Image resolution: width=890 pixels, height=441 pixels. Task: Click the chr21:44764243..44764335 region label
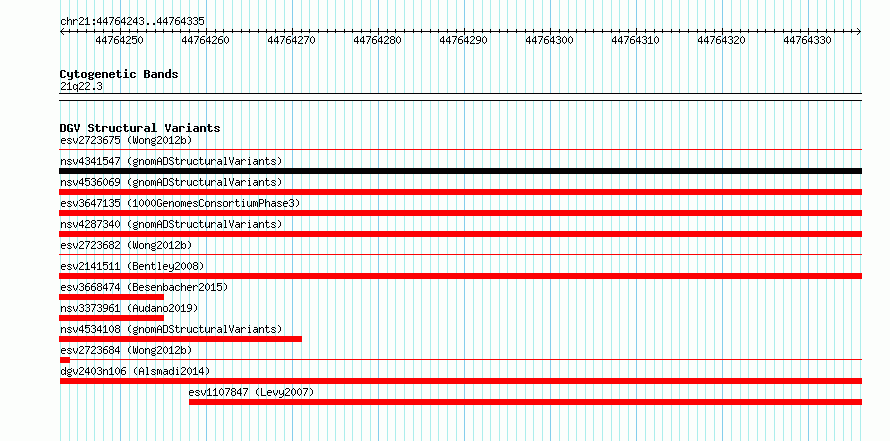132,22
